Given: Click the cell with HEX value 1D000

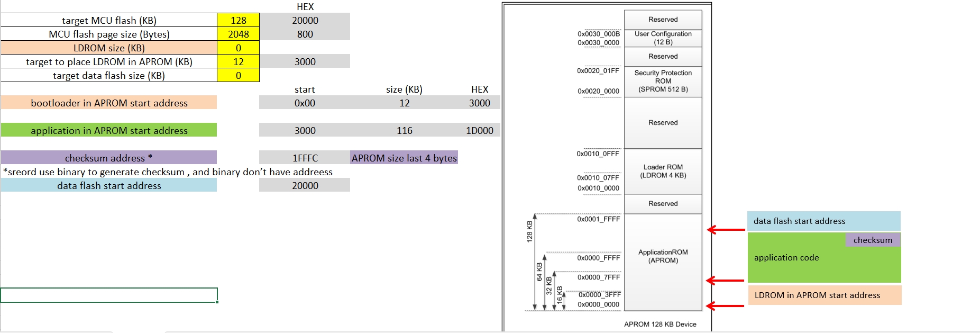Looking at the screenshot, I should (x=479, y=130).
